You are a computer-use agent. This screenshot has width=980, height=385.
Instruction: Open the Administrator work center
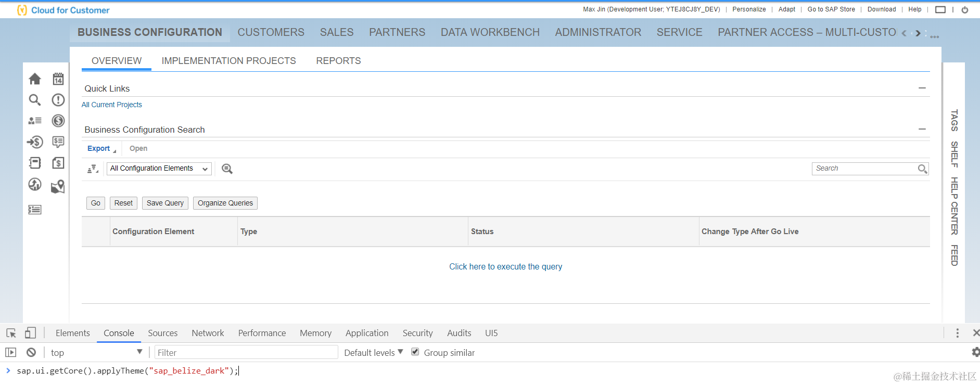598,32
